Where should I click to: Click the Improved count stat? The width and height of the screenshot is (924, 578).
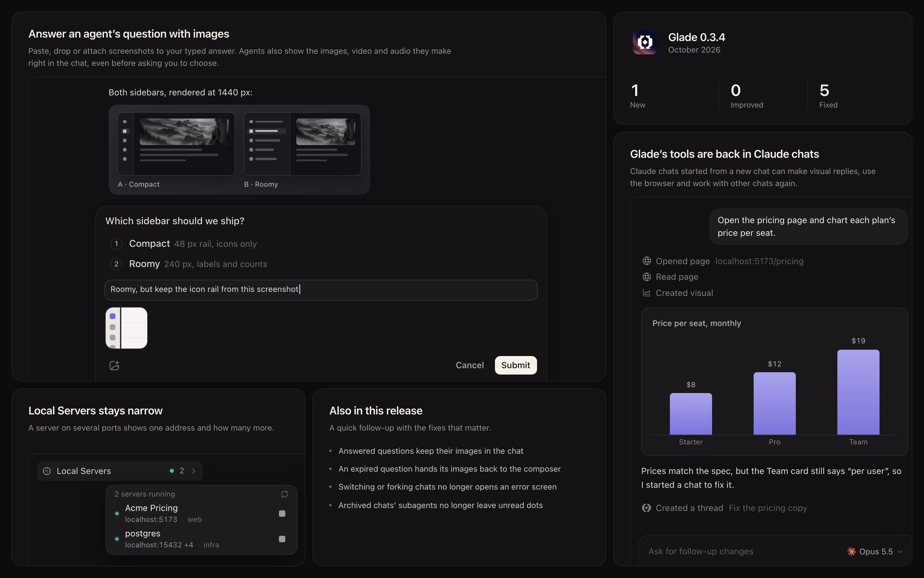[746, 96]
